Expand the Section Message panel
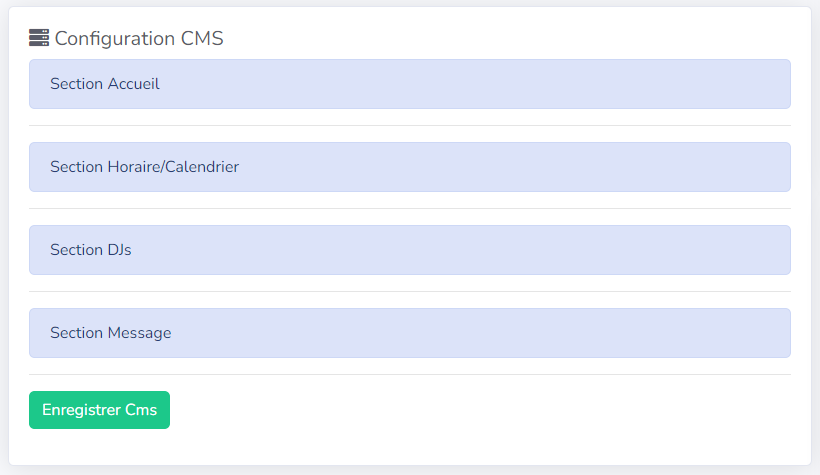Viewport: 820px width, 475px height. click(409, 333)
